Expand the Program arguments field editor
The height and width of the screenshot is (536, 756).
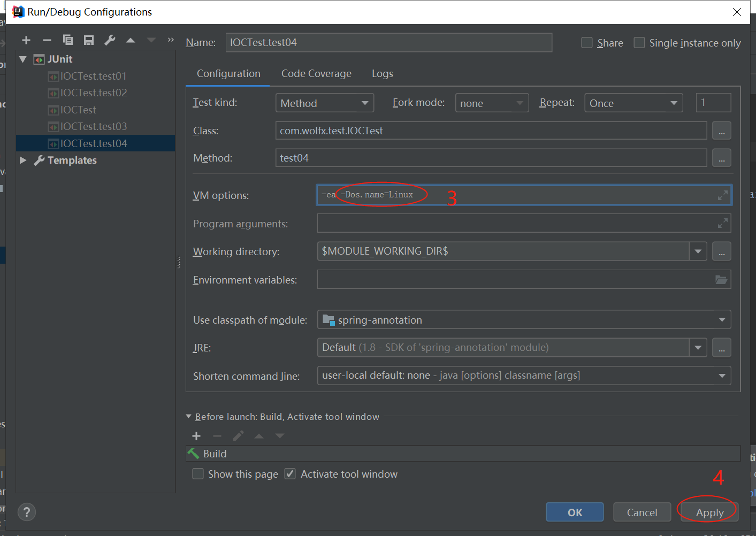click(723, 223)
